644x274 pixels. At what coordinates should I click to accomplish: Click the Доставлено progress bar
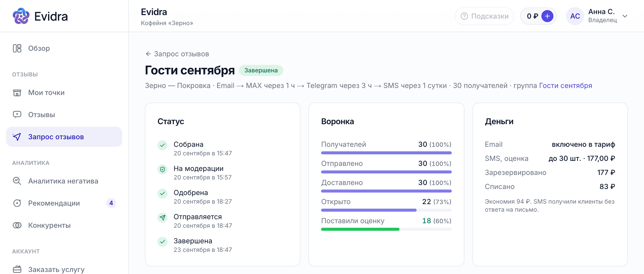click(x=386, y=191)
